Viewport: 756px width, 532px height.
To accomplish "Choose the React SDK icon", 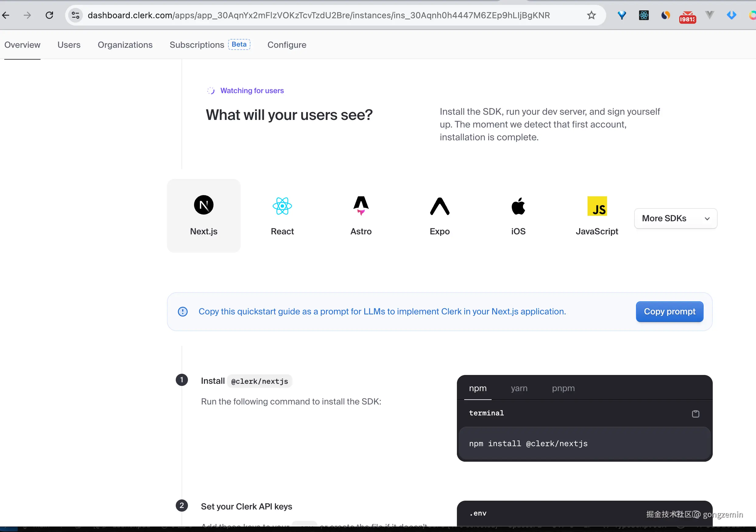I will click(282, 206).
